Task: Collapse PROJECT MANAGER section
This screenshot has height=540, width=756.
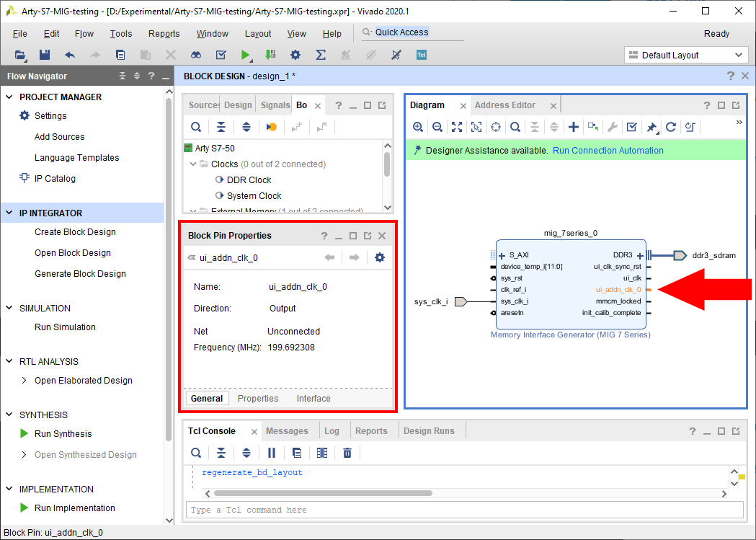Action: [9, 97]
